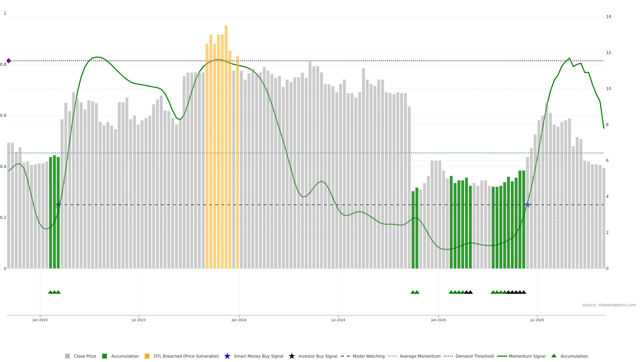
Task: Click the Jan 2024 axis label
Action: 239,320
